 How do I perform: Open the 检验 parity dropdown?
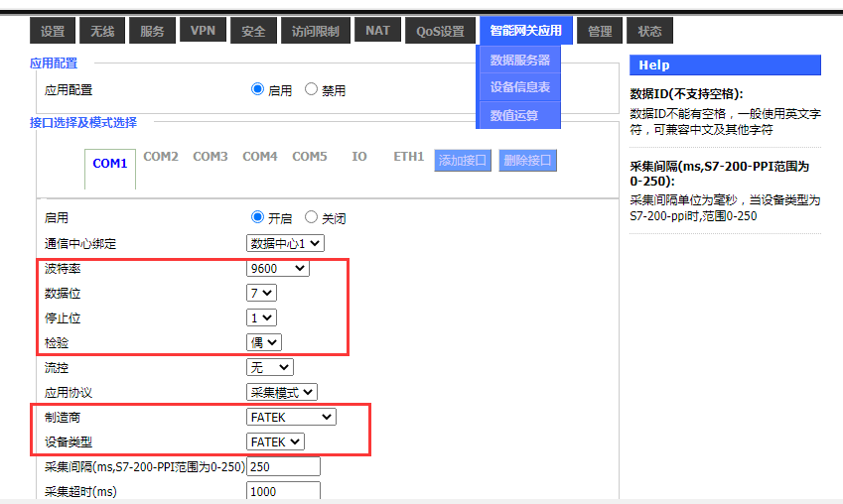(264, 342)
